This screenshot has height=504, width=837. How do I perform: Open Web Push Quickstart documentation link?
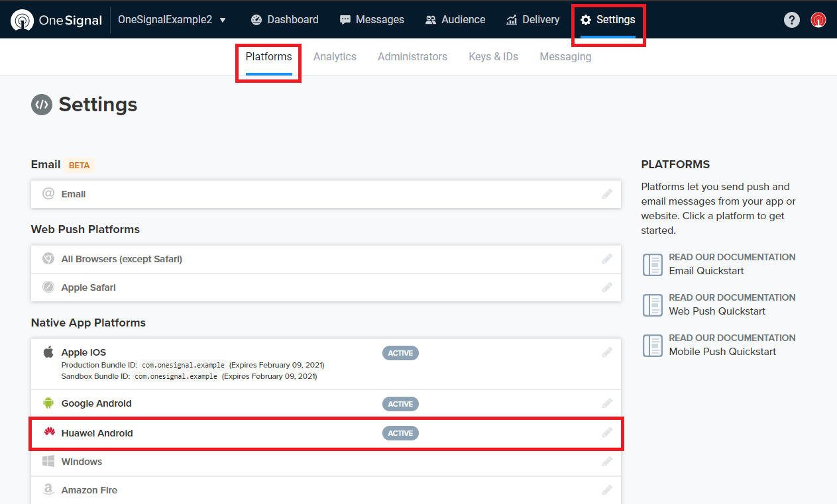(x=717, y=311)
